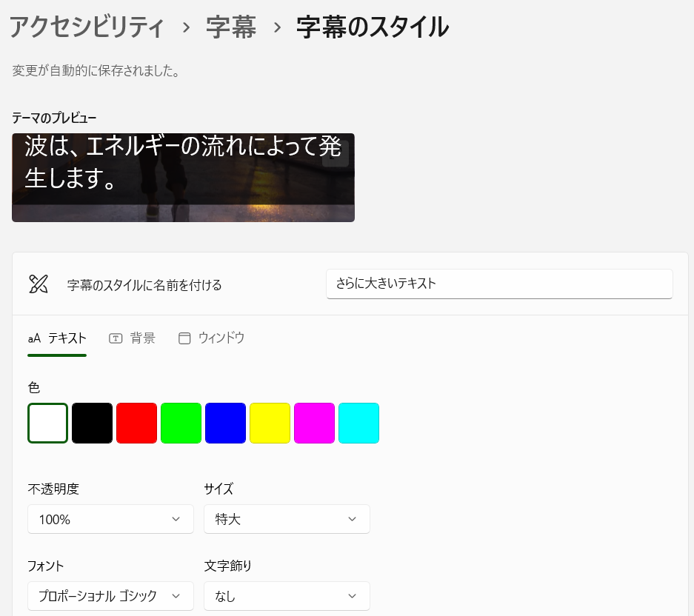
Task: Click the window icon on the ウィンドウ tab
Action: click(x=184, y=338)
